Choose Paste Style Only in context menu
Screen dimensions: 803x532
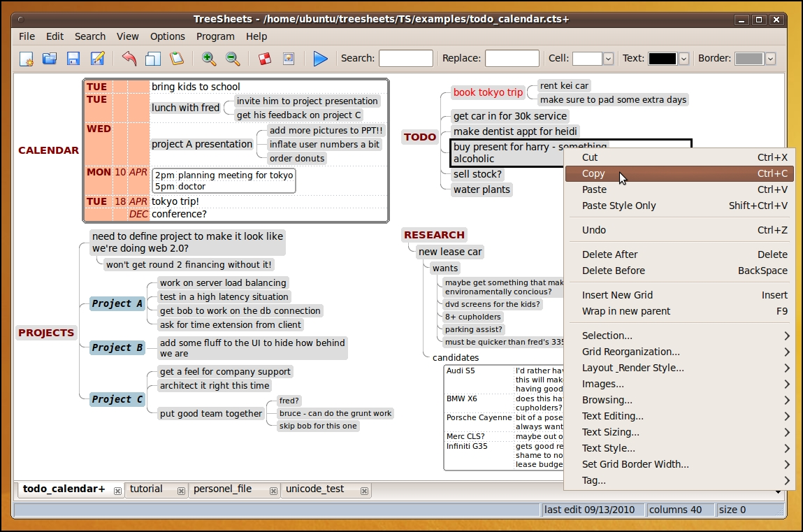(x=680, y=206)
